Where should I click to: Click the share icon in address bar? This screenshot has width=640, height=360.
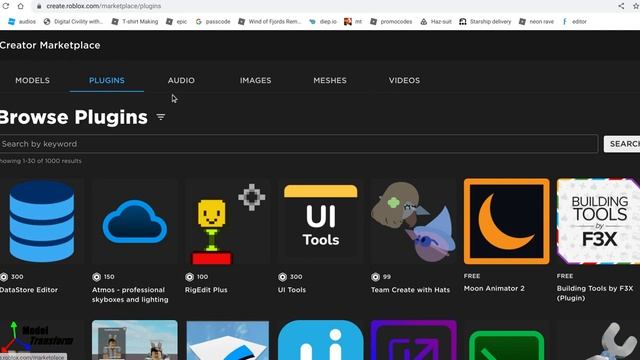(621, 6)
